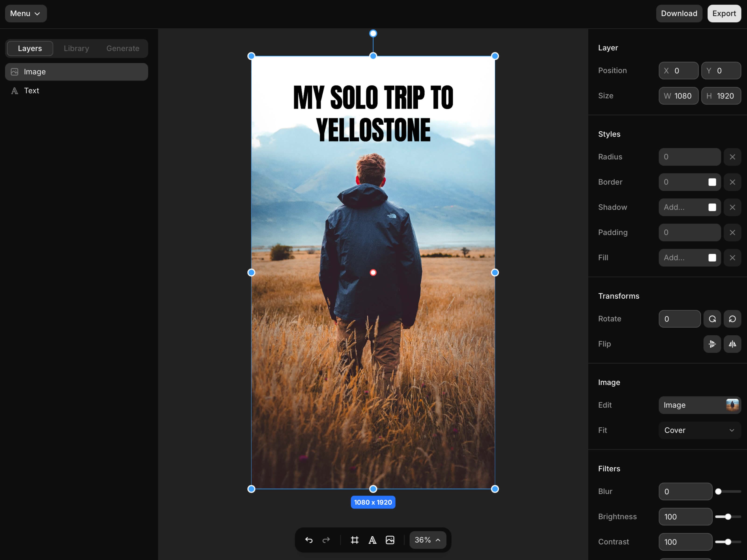Viewport: 747px width, 560px height.
Task: Clear the Radius style value
Action: coord(732,157)
